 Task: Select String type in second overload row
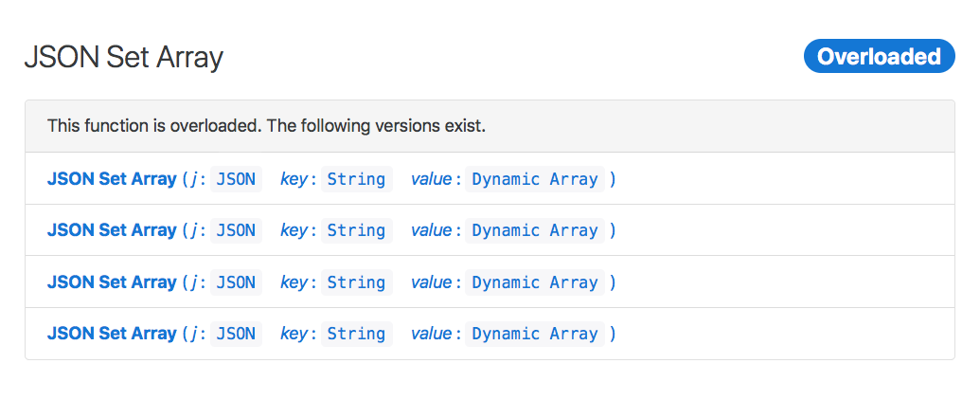pyautogui.click(x=356, y=230)
